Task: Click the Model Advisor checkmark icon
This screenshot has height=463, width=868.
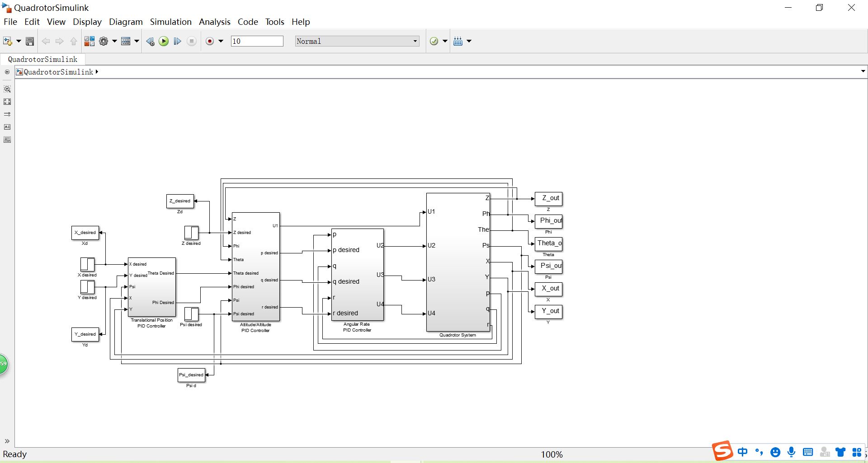Action: click(434, 42)
